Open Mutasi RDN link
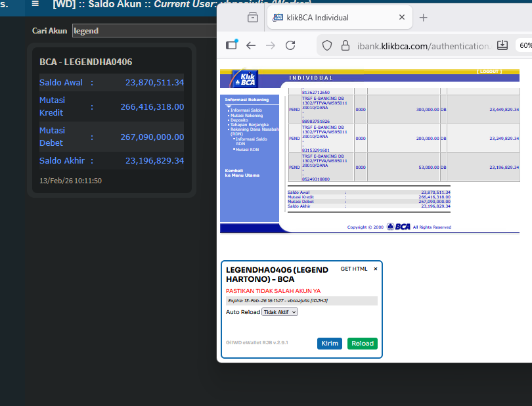The image size is (532, 406). pyautogui.click(x=247, y=150)
